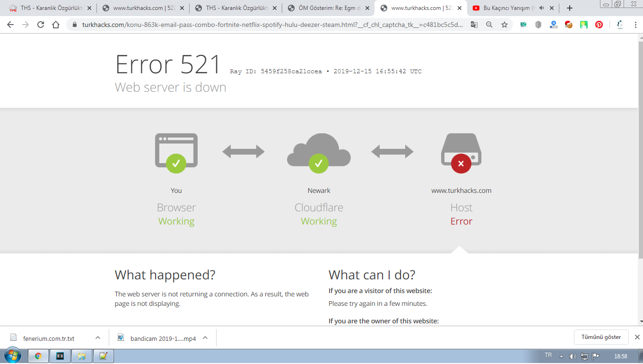Reload the current page
This screenshot has width=643, height=364.
[41, 25]
